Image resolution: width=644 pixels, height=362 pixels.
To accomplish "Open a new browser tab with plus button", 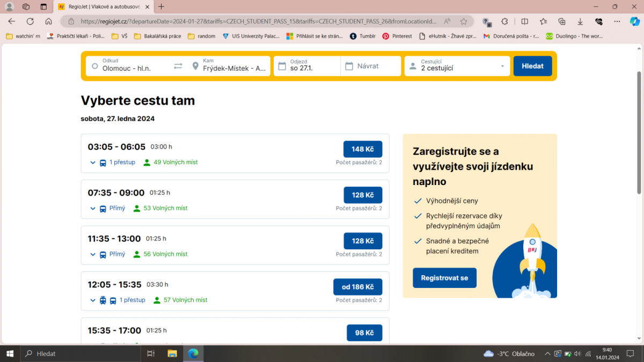I will click(162, 7).
